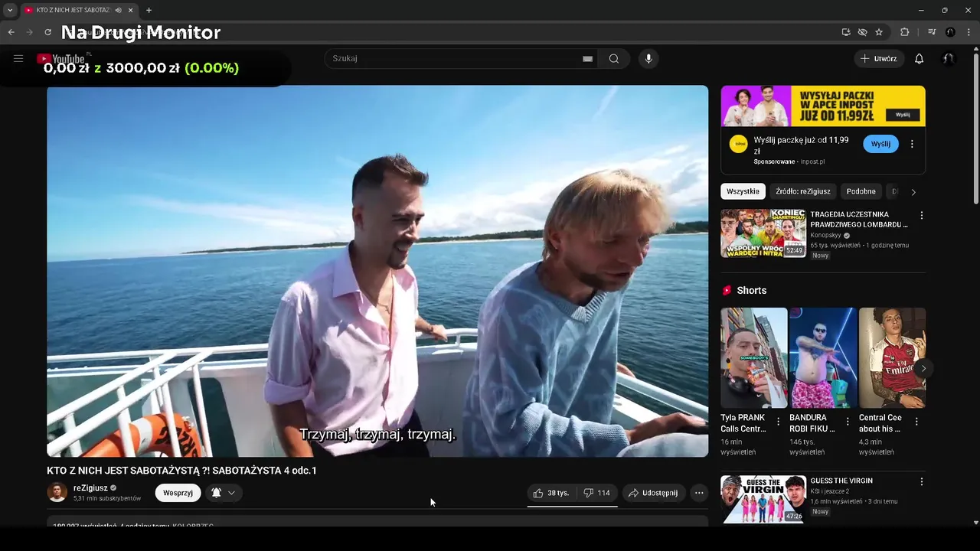Select the Wszystkie filter chip

pos(743,191)
